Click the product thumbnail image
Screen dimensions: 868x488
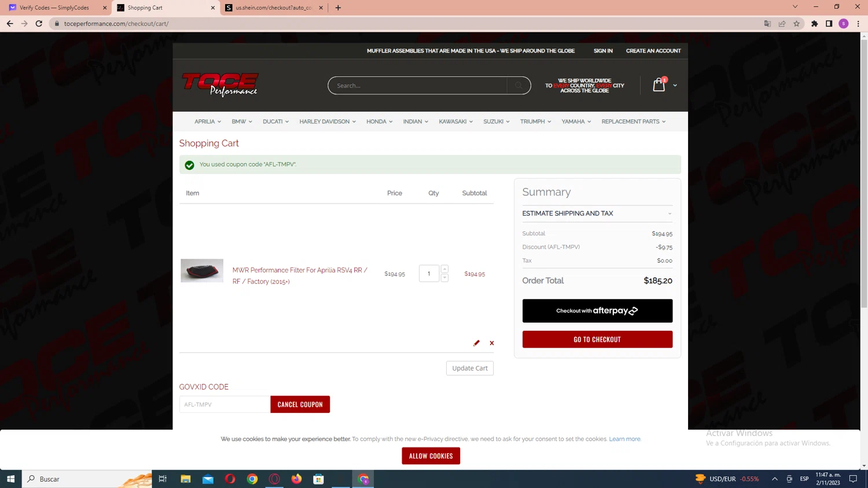(x=202, y=271)
